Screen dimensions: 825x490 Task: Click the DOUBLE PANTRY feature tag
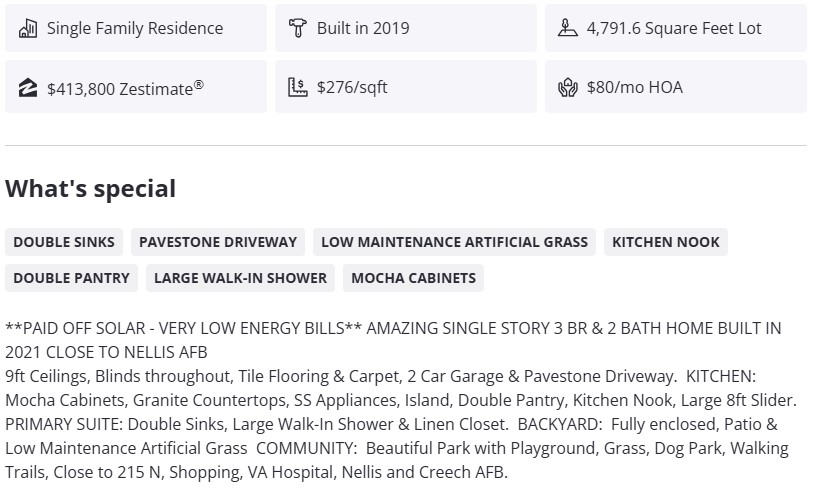(x=71, y=278)
